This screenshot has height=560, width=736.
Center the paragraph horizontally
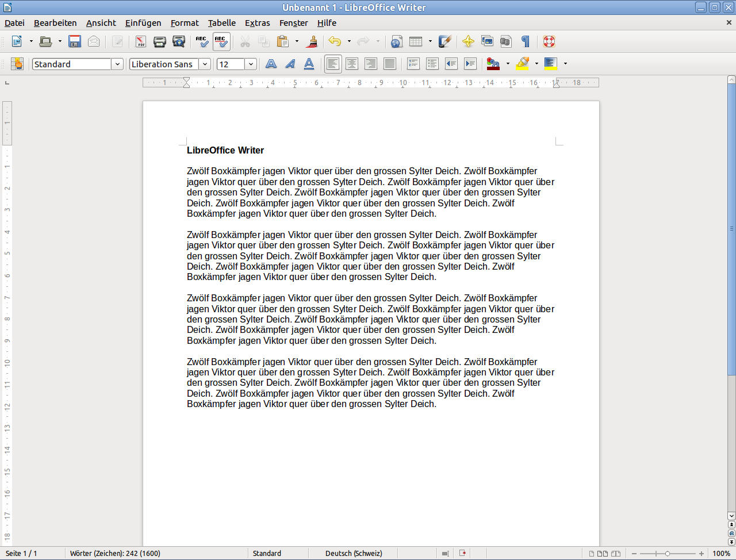click(352, 64)
